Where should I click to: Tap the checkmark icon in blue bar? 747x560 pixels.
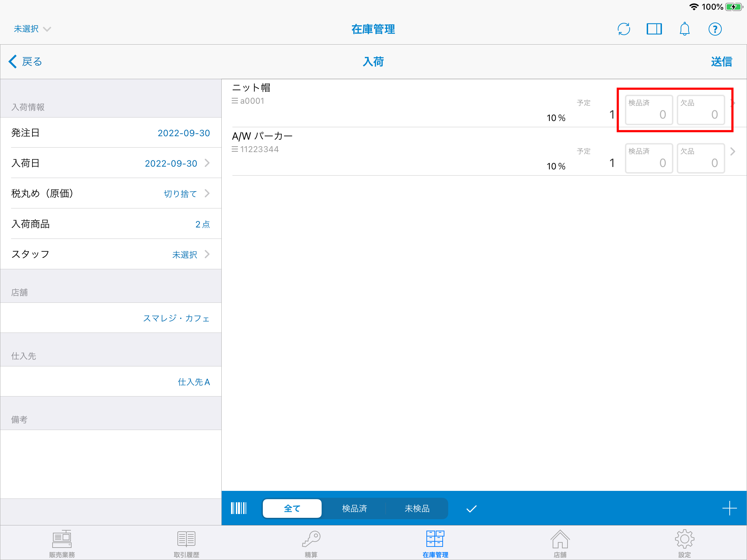pyautogui.click(x=471, y=508)
